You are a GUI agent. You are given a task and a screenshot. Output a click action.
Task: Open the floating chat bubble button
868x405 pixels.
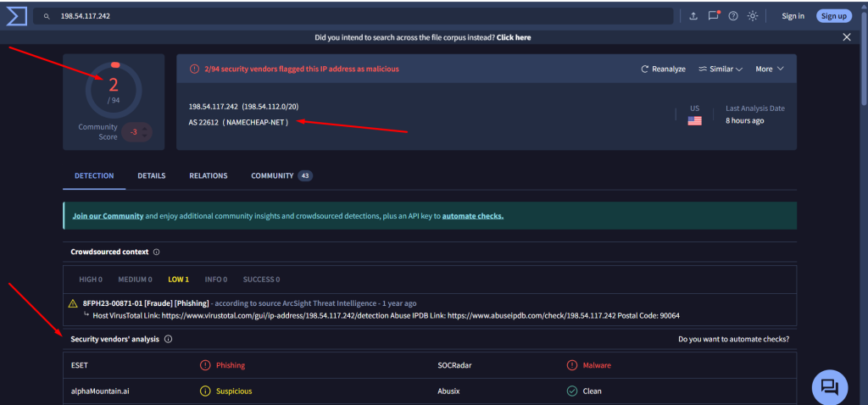click(830, 387)
